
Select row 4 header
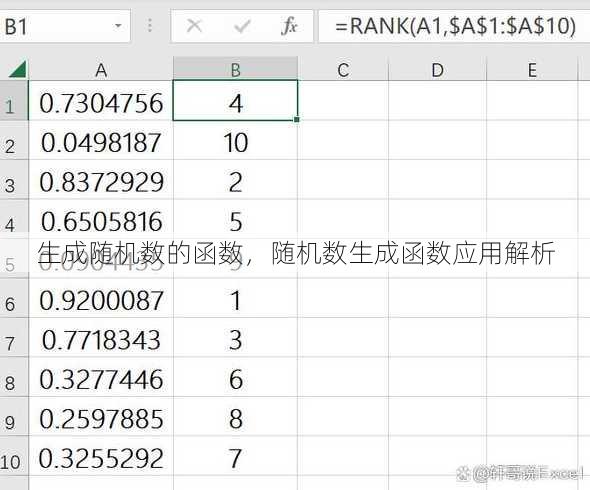tap(14, 219)
